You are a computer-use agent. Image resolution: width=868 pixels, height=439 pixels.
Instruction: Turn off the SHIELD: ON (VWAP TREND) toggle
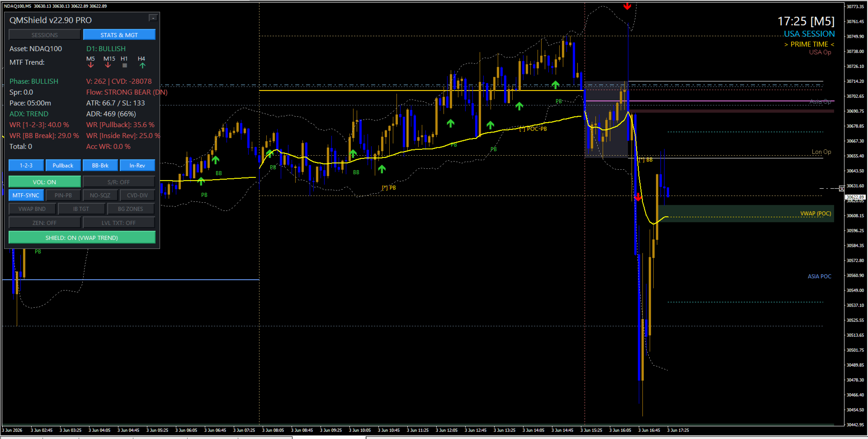[x=82, y=238]
